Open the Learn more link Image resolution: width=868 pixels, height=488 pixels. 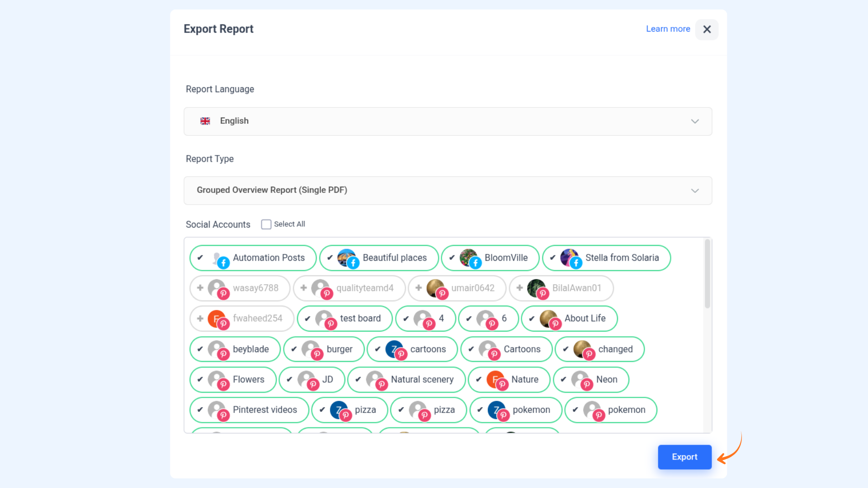(x=668, y=29)
